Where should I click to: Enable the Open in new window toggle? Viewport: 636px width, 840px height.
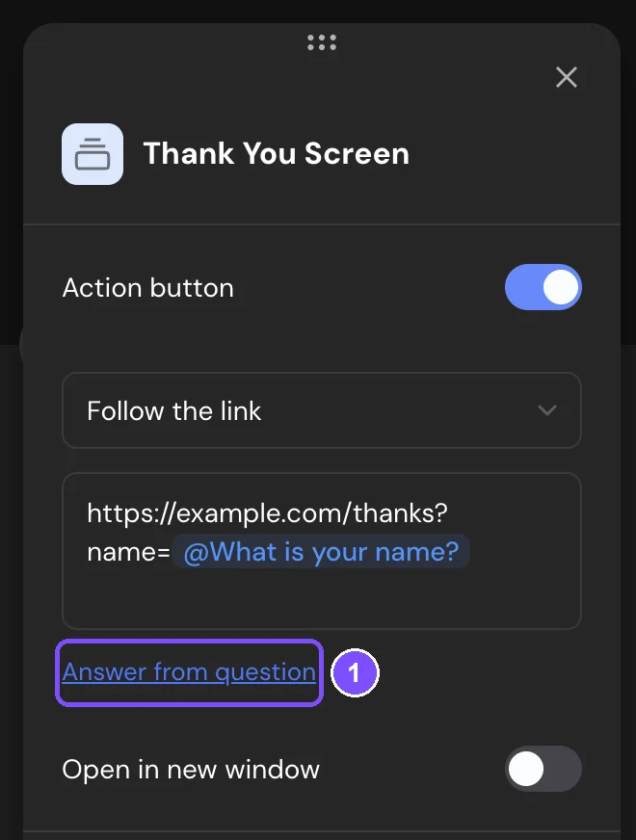click(543, 768)
